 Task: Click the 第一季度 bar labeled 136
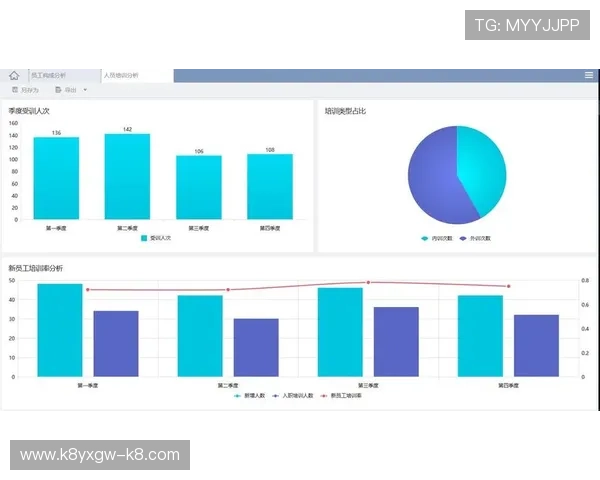pyautogui.click(x=56, y=178)
